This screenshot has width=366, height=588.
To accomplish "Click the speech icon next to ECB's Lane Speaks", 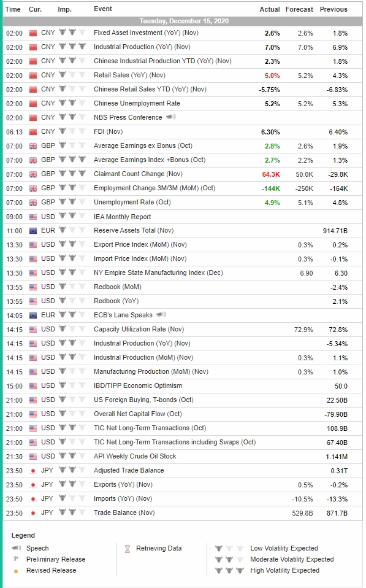I will 161,315.
